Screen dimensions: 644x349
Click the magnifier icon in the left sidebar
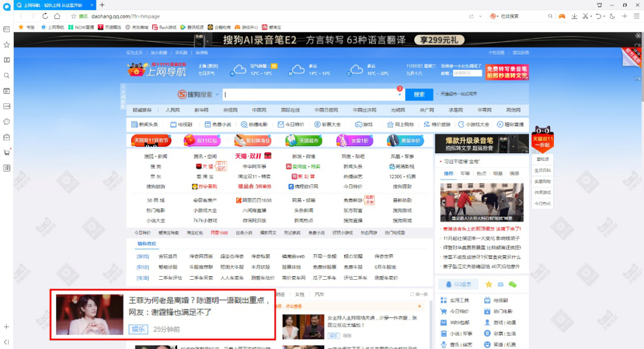(x=7, y=76)
